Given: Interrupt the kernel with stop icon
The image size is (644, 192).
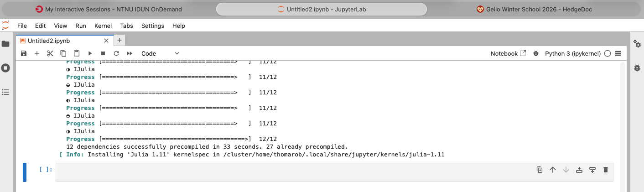Looking at the screenshot, I should pos(103,53).
